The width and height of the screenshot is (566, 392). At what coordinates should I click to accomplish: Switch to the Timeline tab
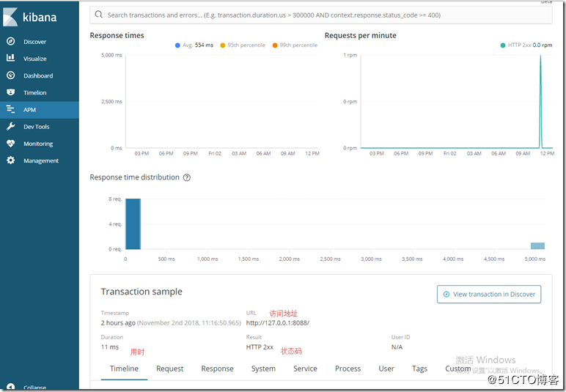[124, 369]
